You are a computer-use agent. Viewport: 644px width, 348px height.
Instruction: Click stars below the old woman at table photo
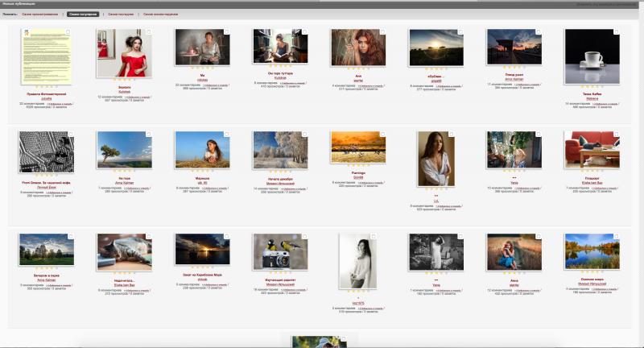click(203, 68)
